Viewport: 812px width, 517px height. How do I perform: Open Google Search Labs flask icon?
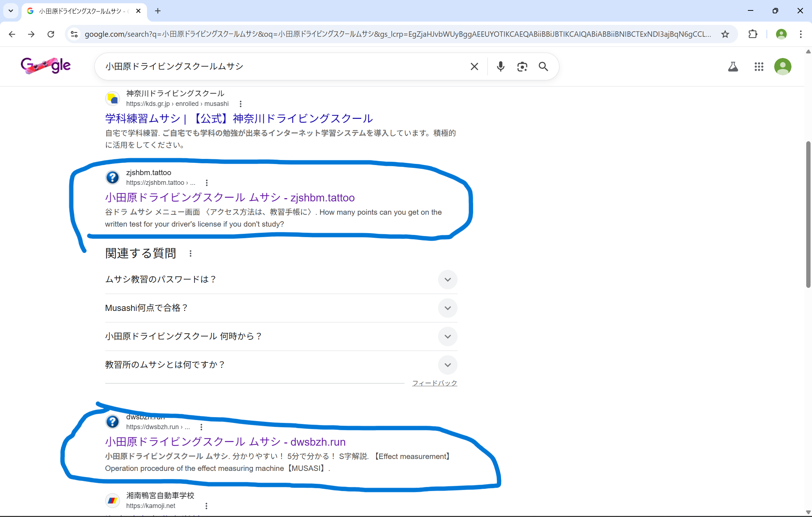pyautogui.click(x=733, y=66)
